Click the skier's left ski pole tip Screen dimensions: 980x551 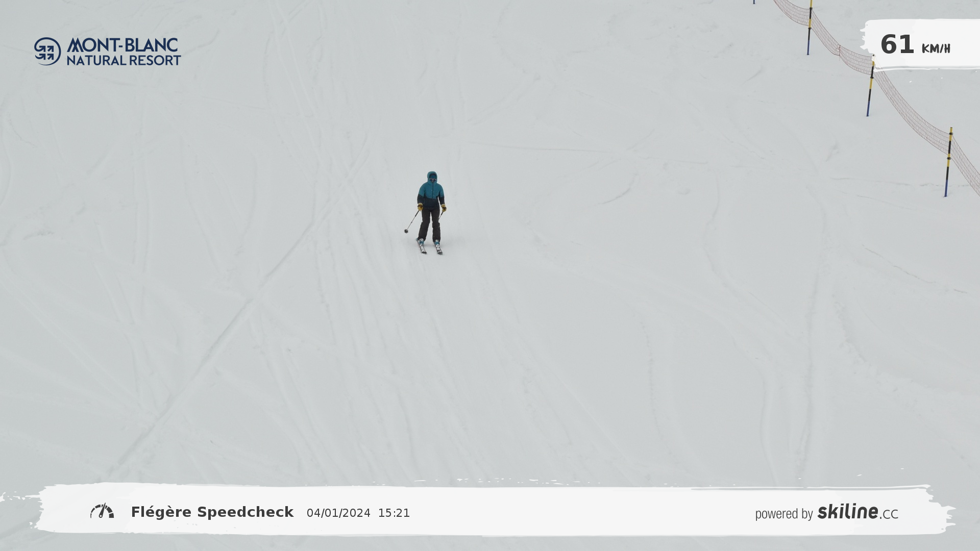click(x=406, y=231)
